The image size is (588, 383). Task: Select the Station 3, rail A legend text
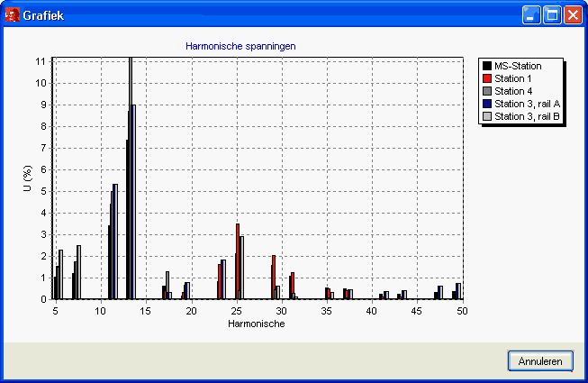(x=527, y=104)
